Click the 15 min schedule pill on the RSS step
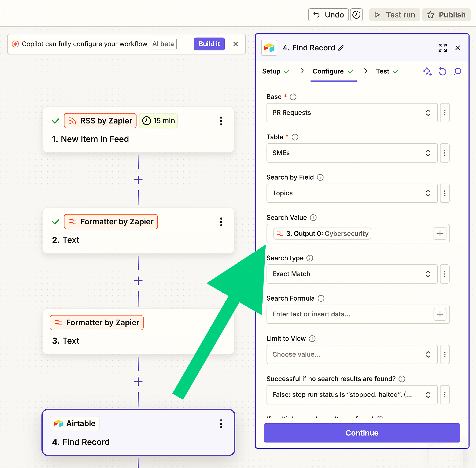 pos(158,121)
